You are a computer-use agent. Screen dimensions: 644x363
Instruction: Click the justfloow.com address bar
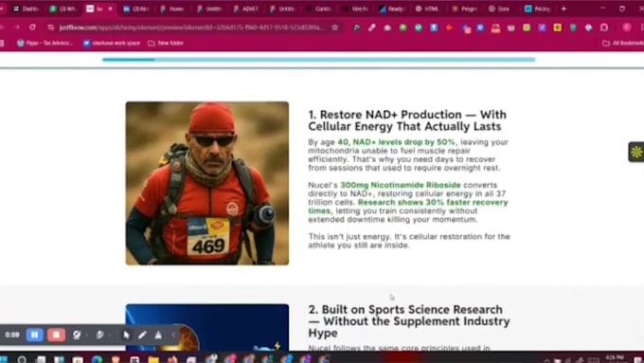191,27
